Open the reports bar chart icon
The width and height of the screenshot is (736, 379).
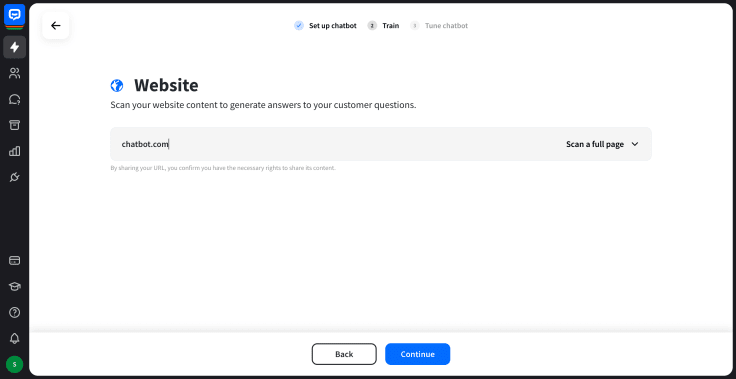(x=15, y=151)
